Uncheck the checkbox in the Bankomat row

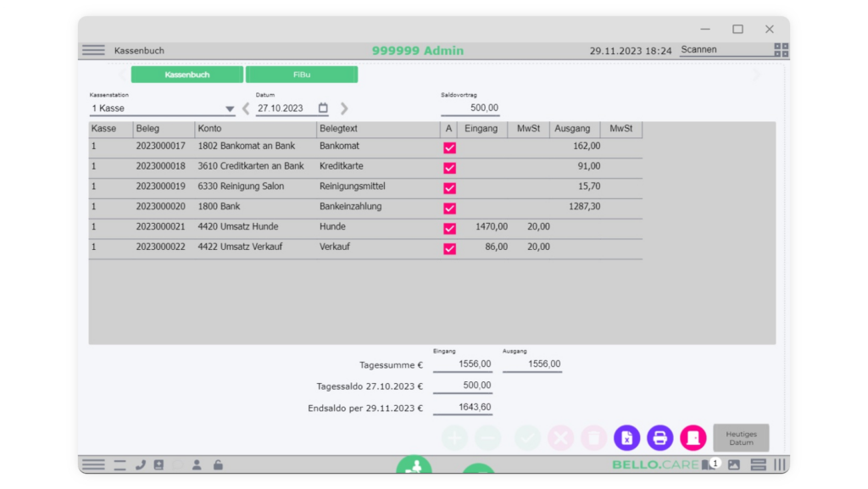(x=449, y=147)
